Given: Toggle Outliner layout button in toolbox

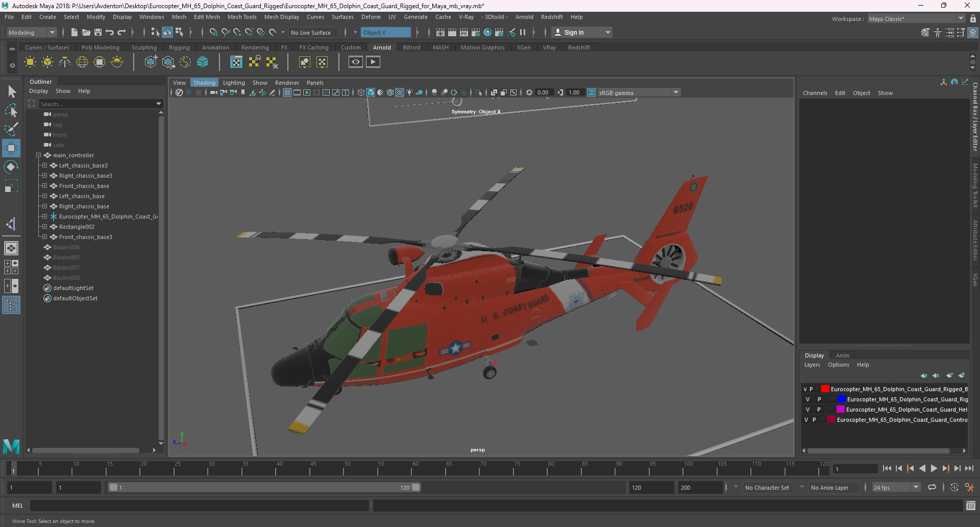Looking at the screenshot, I should coord(11,305).
